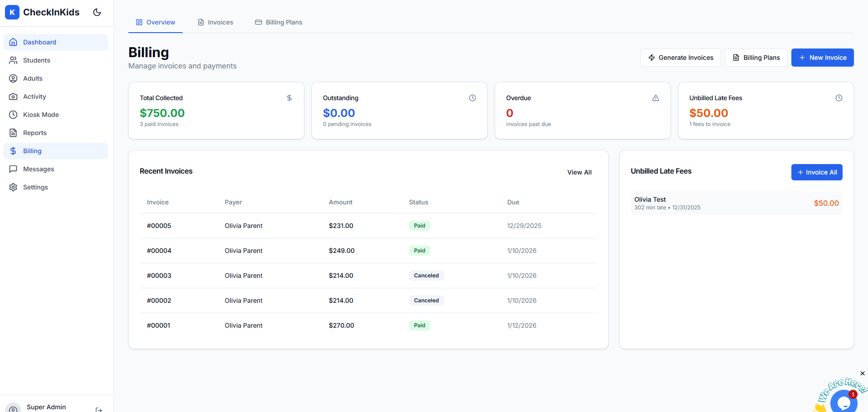Open Students from the sidebar
Screen dimensions: 868x412
pyautogui.click(x=55, y=60)
